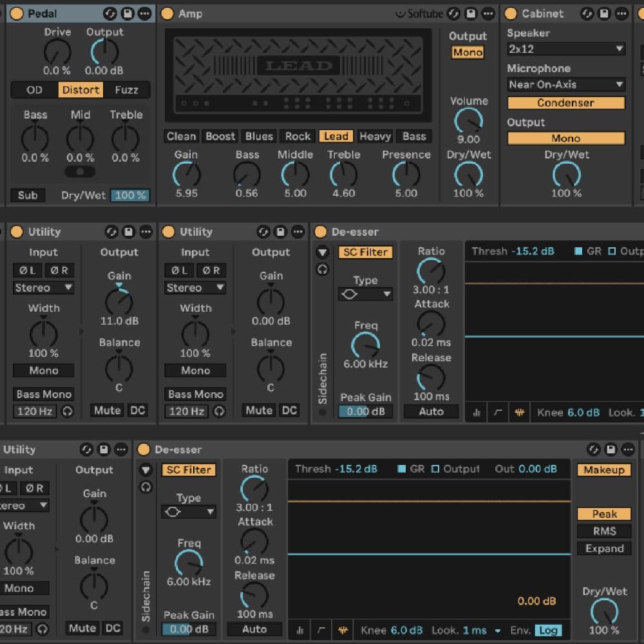Click the Pedal save preset icon
The width and height of the screenshot is (644, 644).
click(x=128, y=14)
